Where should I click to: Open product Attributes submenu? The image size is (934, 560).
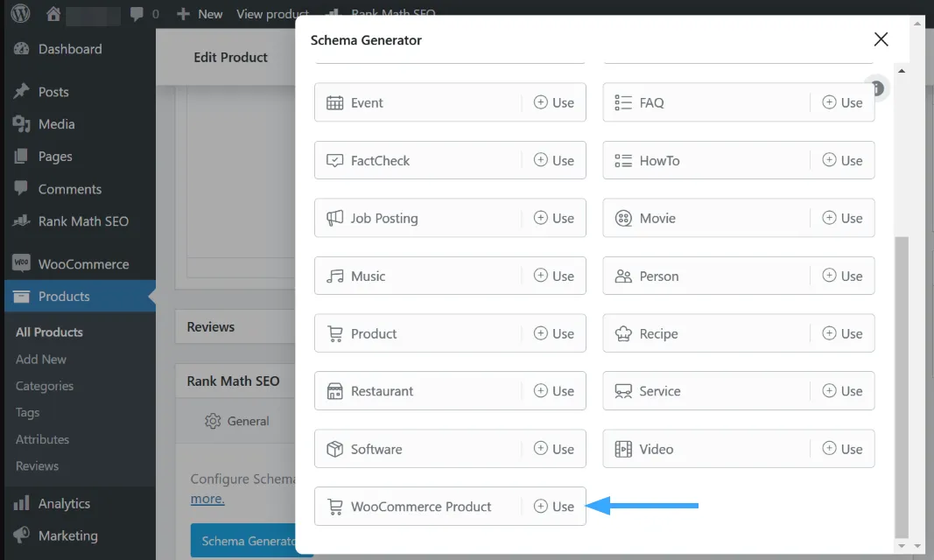click(x=42, y=439)
